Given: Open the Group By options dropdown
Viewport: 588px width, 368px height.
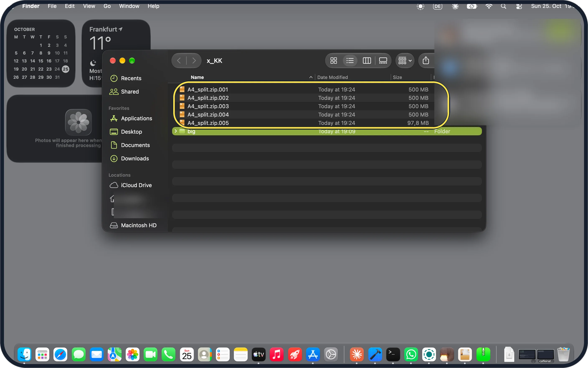Looking at the screenshot, I should click(405, 60).
